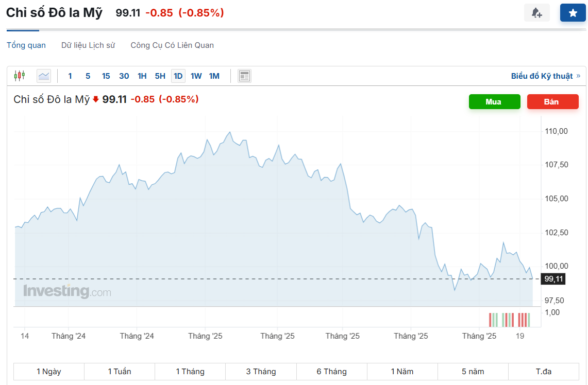Viewport: 588px width, 385px height.
Task: Select the 1M interval option
Action: (214, 76)
